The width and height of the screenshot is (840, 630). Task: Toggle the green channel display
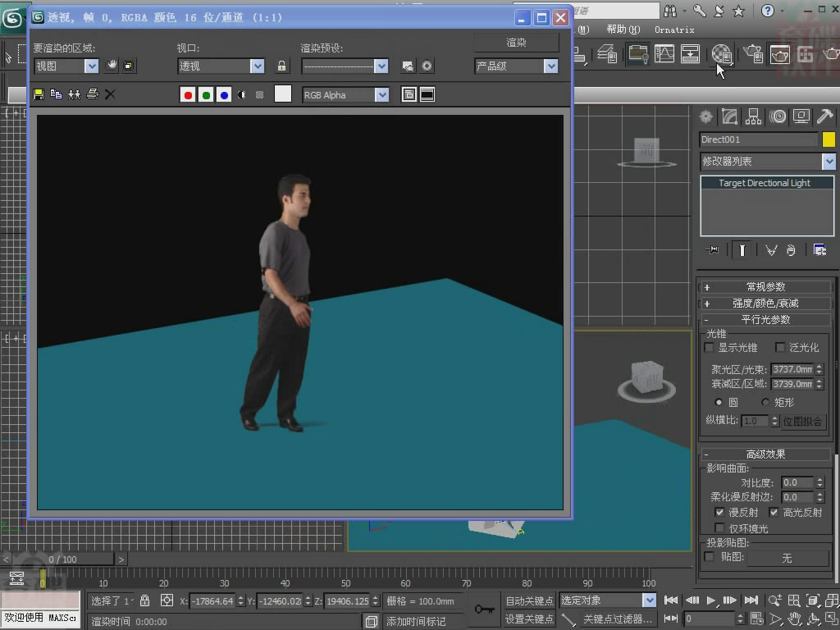(x=206, y=95)
